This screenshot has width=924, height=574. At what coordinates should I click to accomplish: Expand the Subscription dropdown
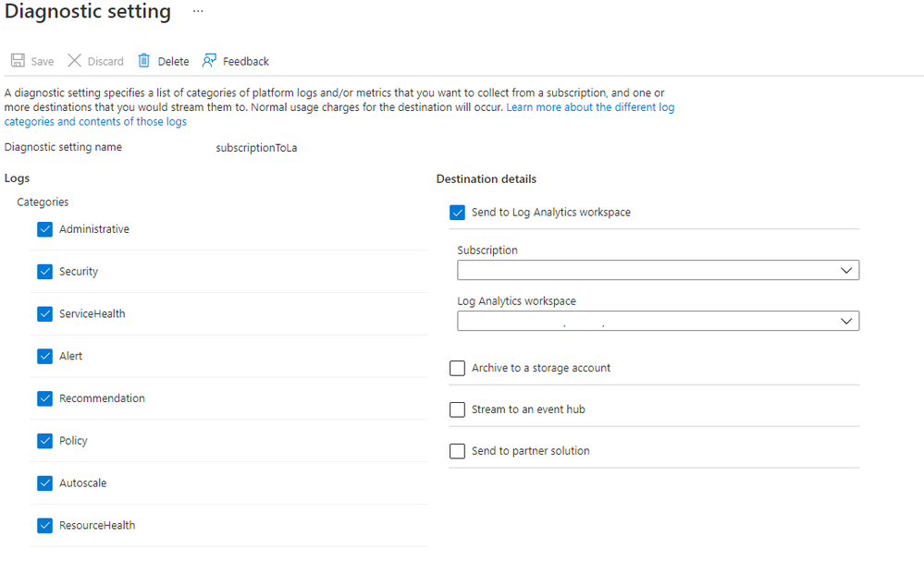(x=658, y=270)
